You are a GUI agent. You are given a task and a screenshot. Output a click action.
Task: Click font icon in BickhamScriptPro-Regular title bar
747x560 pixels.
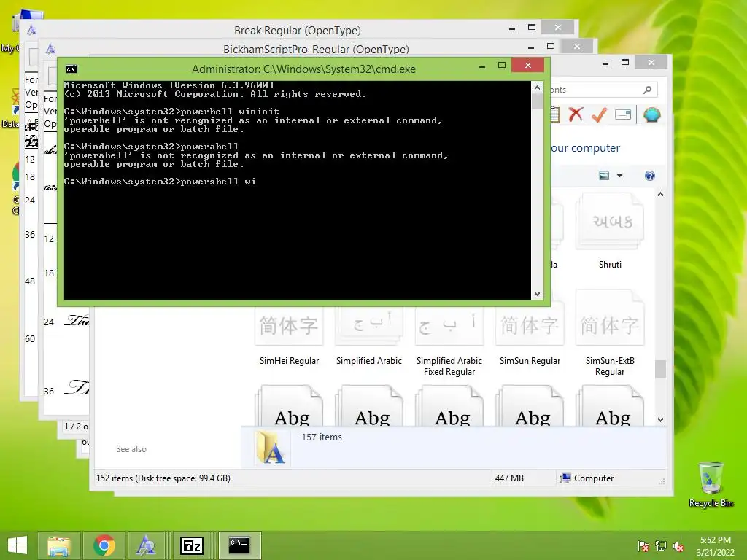coord(50,49)
